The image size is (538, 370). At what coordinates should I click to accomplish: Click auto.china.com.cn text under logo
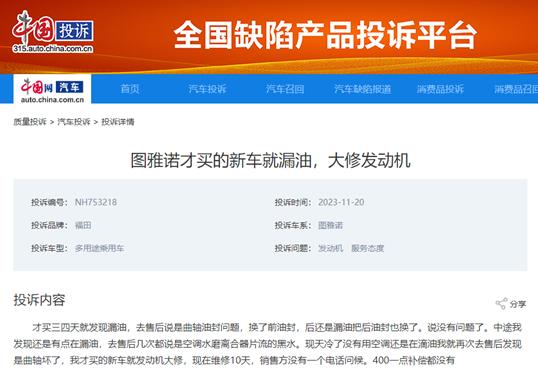[52, 100]
